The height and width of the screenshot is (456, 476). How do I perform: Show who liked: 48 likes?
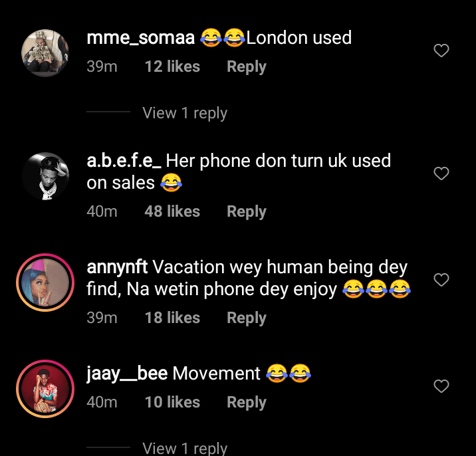click(172, 211)
